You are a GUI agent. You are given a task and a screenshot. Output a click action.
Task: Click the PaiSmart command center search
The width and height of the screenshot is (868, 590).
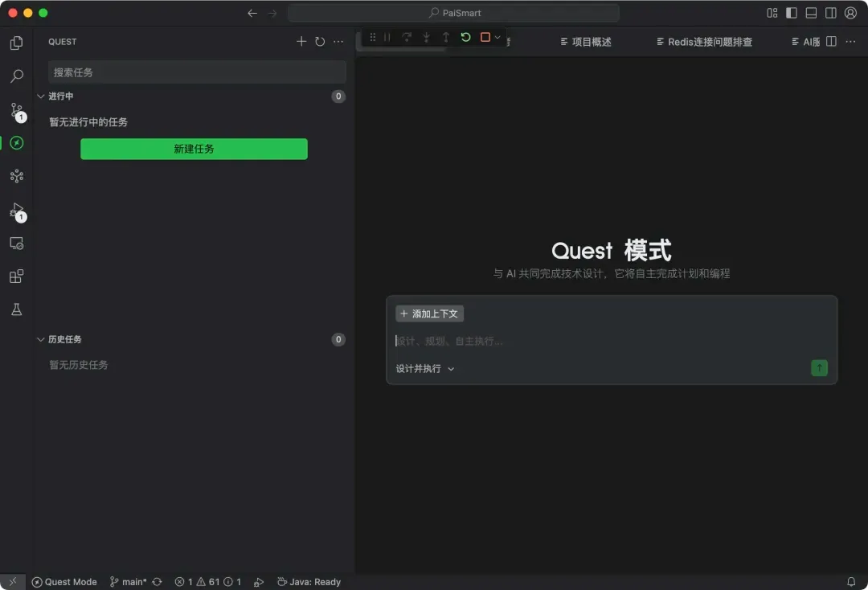[453, 13]
